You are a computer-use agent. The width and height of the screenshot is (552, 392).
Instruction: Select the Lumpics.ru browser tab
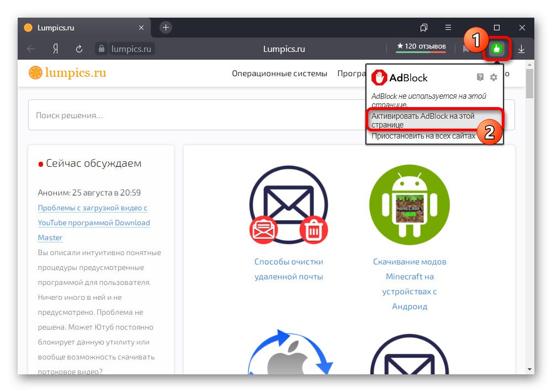tap(84, 28)
